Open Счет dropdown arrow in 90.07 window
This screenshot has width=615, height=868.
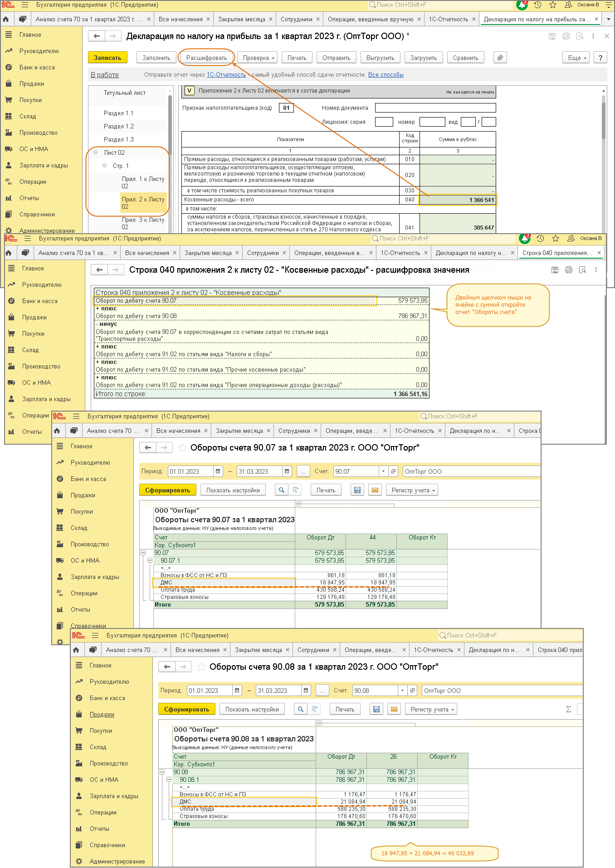click(x=384, y=471)
